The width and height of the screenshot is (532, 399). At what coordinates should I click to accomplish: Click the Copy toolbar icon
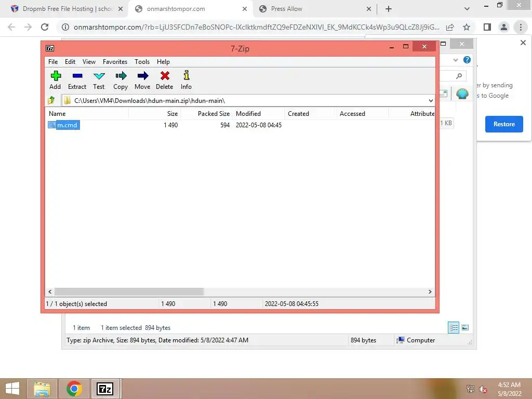tap(121, 80)
